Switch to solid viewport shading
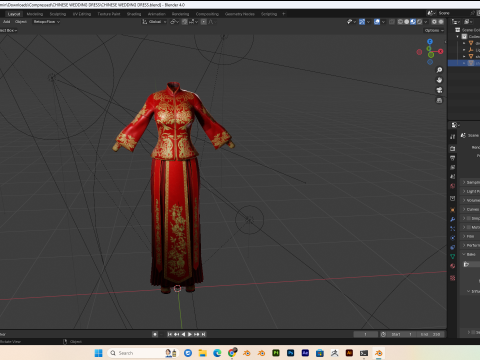The height and width of the screenshot is (360, 480). [407, 22]
